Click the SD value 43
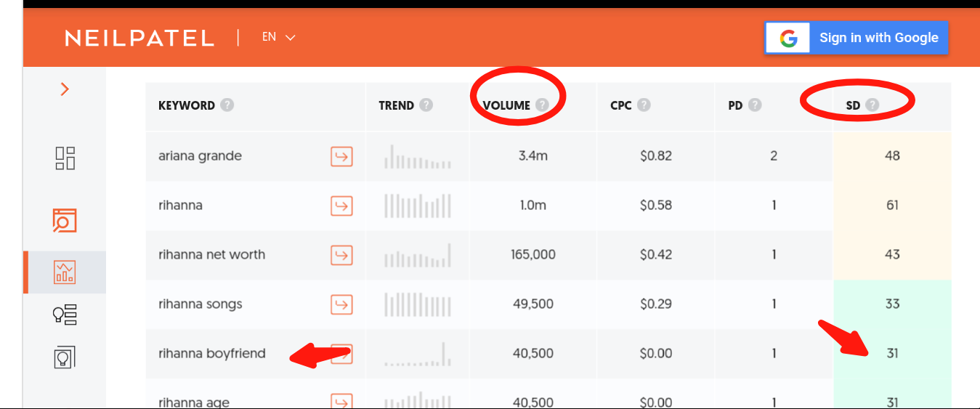Viewport: 980px width, 409px height. 892,255
